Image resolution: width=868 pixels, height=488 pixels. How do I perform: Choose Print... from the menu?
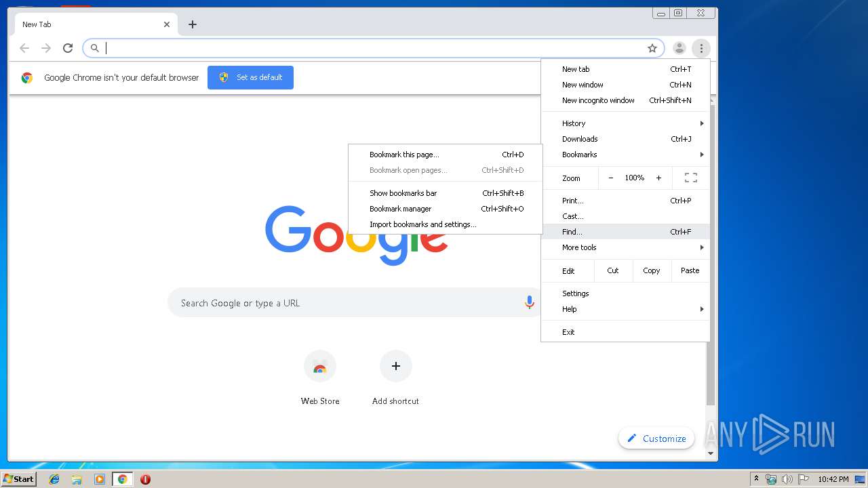[625, 201]
